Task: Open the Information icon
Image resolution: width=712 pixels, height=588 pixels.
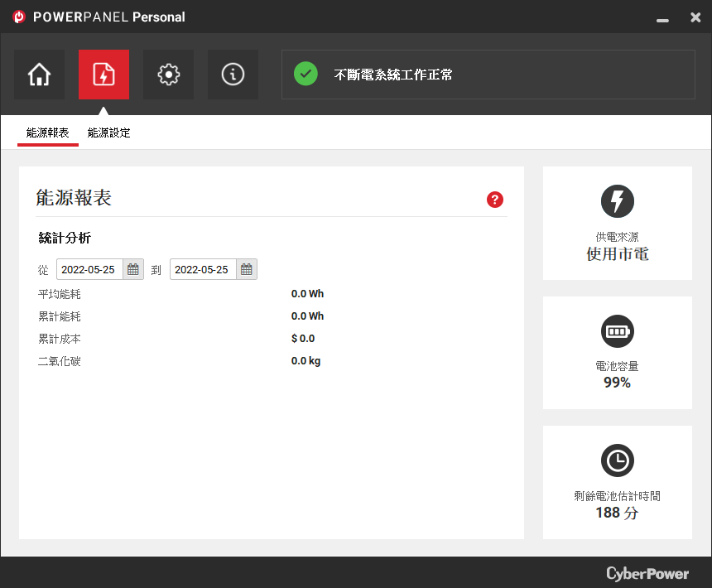Action: (x=233, y=75)
